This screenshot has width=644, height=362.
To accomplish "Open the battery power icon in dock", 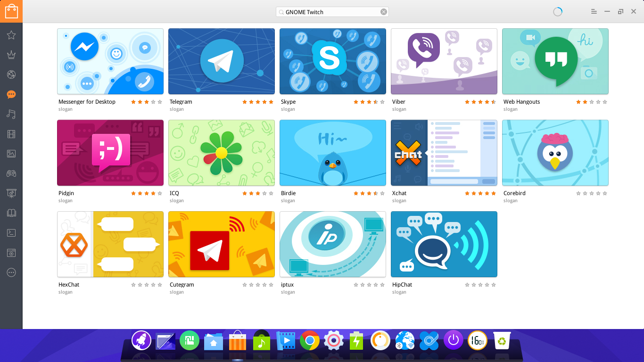I will [x=356, y=340].
